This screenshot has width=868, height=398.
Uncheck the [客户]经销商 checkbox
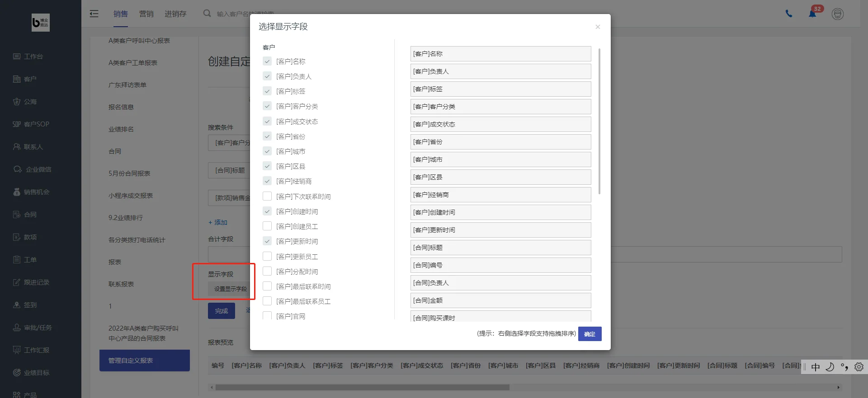[267, 181]
